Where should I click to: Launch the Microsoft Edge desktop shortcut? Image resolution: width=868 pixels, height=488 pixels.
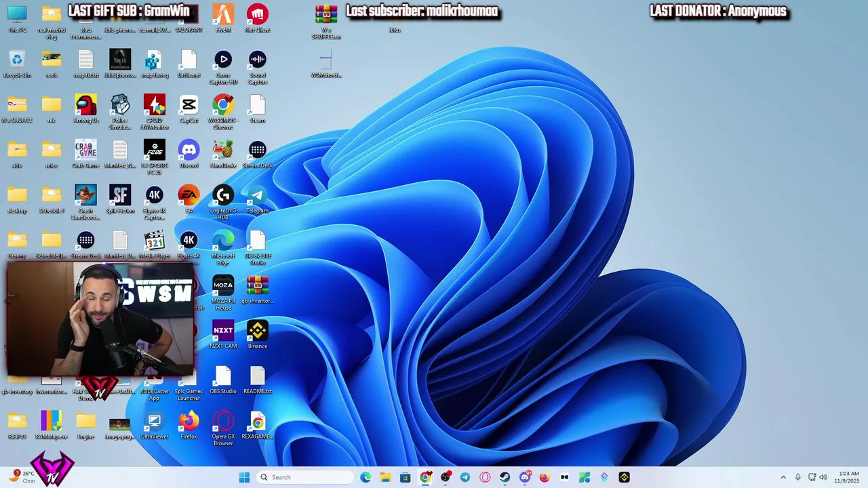click(x=223, y=247)
